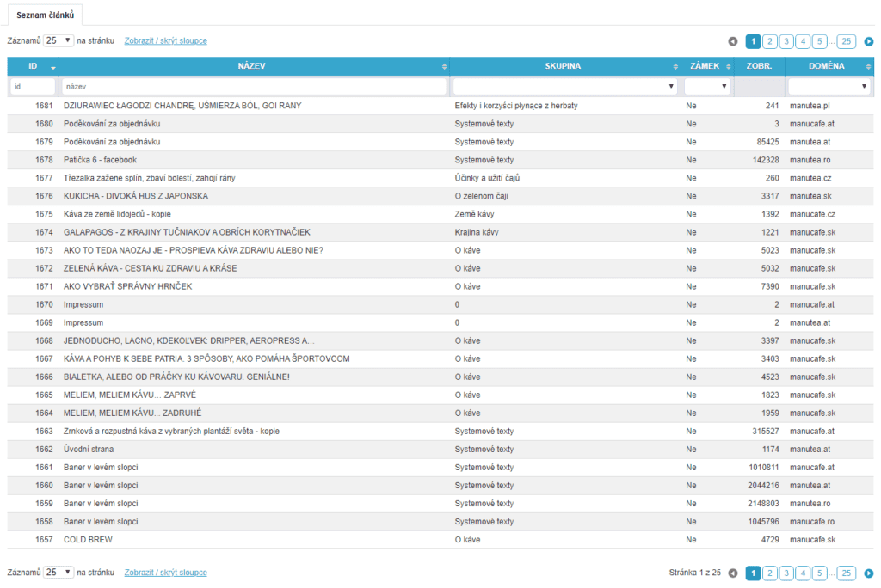The image size is (881, 588).
Task: Click bottom next page arrow icon
Action: [868, 573]
